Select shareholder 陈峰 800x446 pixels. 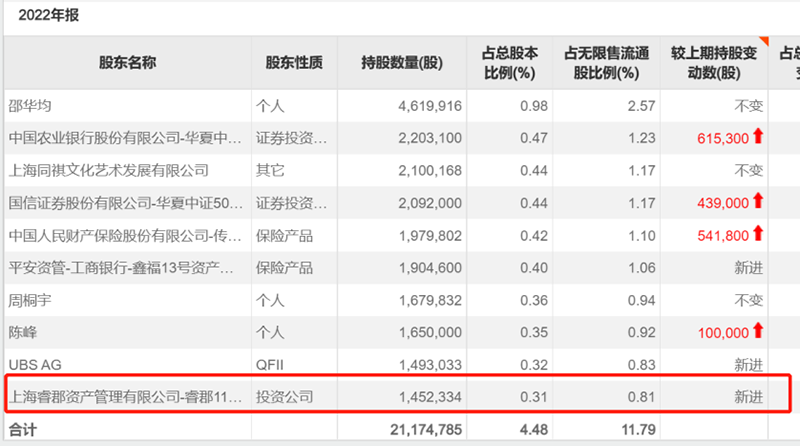point(23,333)
